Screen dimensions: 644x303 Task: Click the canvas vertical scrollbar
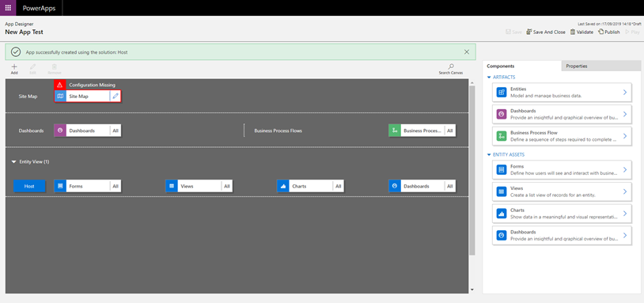(x=472, y=170)
